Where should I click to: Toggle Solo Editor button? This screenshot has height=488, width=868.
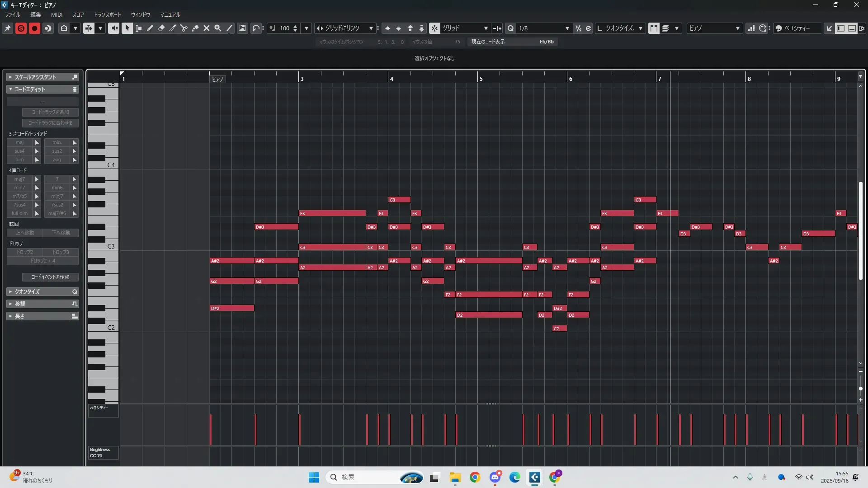click(x=21, y=28)
